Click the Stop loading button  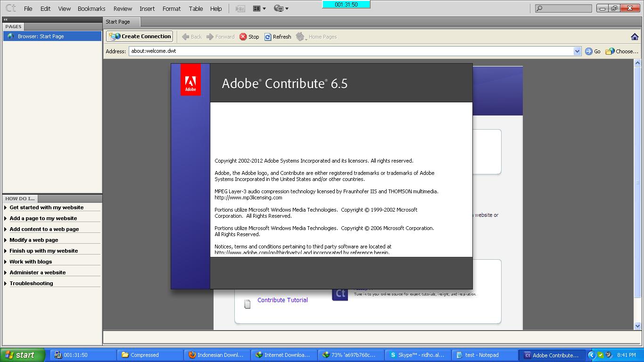(x=249, y=37)
